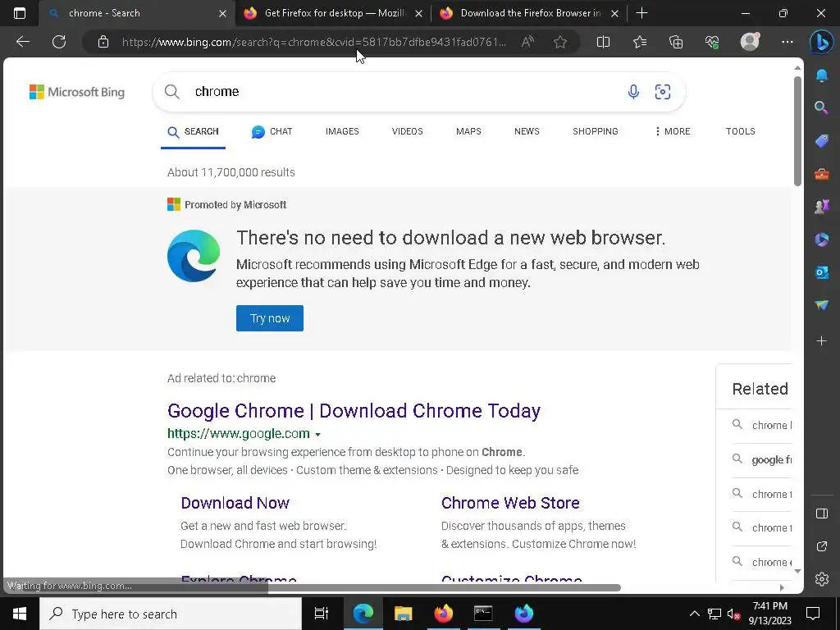Open Settings and more ellipsis menu
The height and width of the screenshot is (630, 840).
(787, 42)
